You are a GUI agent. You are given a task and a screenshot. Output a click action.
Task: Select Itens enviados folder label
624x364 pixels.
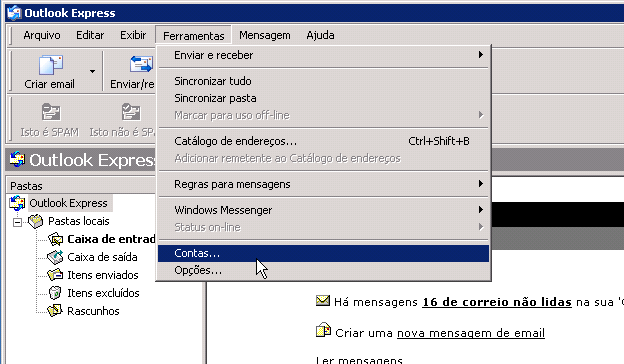point(103,275)
